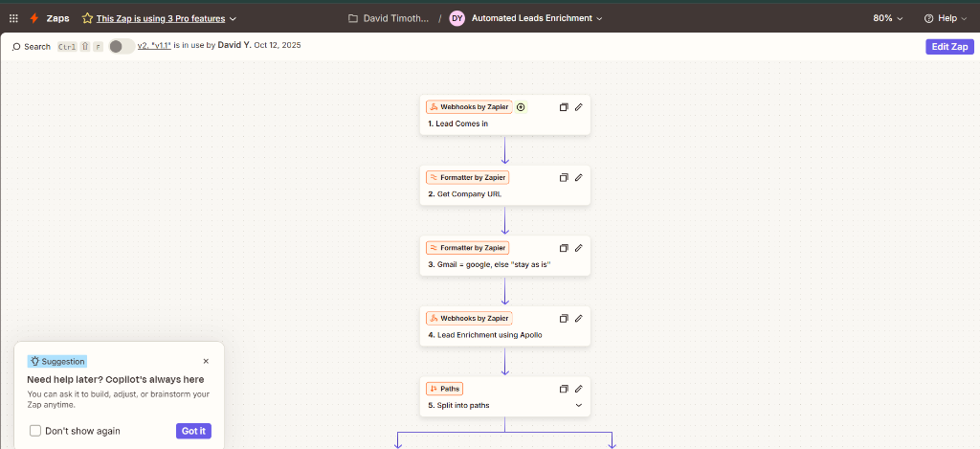The image size is (980, 449).
Task: Close the Copilot suggestion popup
Action: 207,361
